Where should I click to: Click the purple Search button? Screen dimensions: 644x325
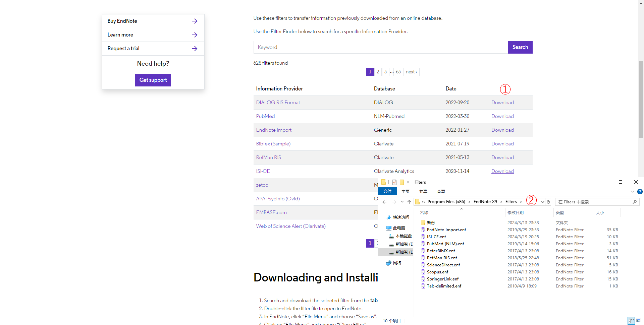coord(520,47)
